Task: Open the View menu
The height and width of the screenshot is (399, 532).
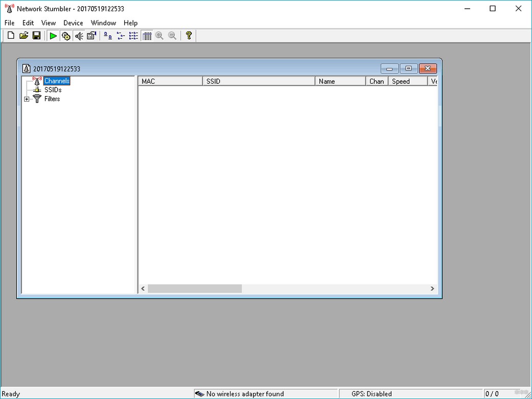Action: click(x=49, y=22)
